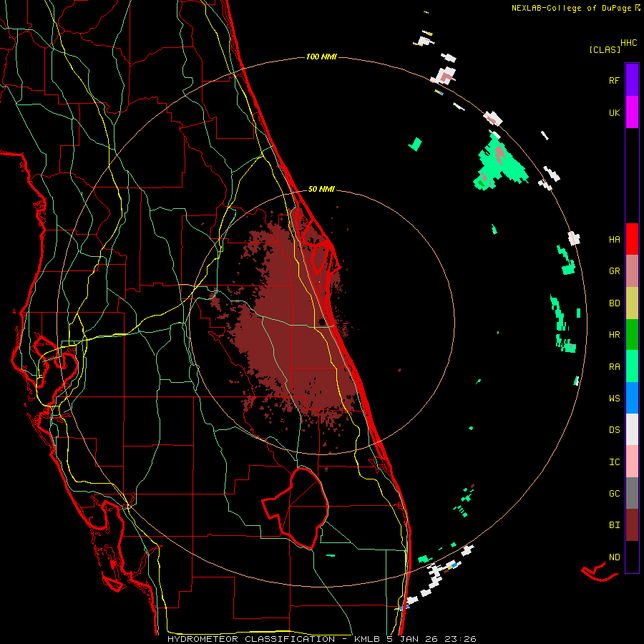Click the 'BD' legend label
The image size is (644, 644).
pos(614,303)
